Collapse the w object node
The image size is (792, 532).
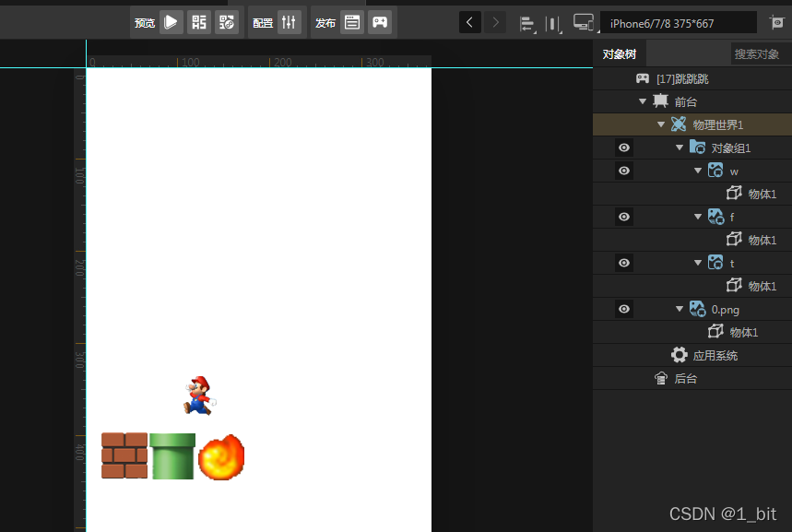click(x=698, y=171)
